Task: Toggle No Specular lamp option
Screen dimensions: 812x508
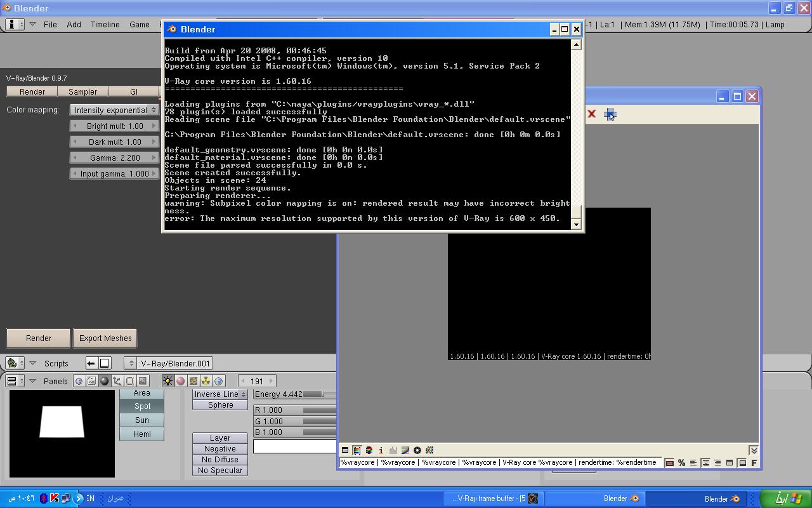Action: point(220,471)
